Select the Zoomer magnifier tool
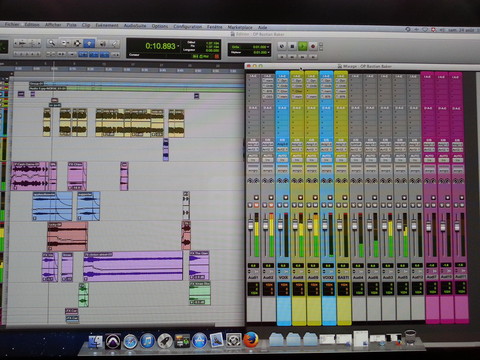Viewport: 480px width, 360px height. click(52, 43)
